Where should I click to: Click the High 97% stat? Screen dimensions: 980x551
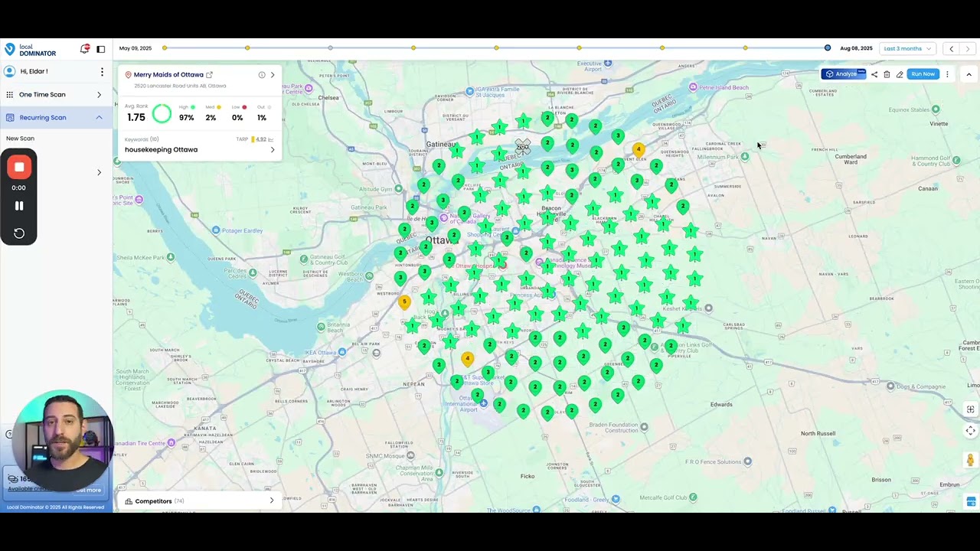tap(187, 113)
